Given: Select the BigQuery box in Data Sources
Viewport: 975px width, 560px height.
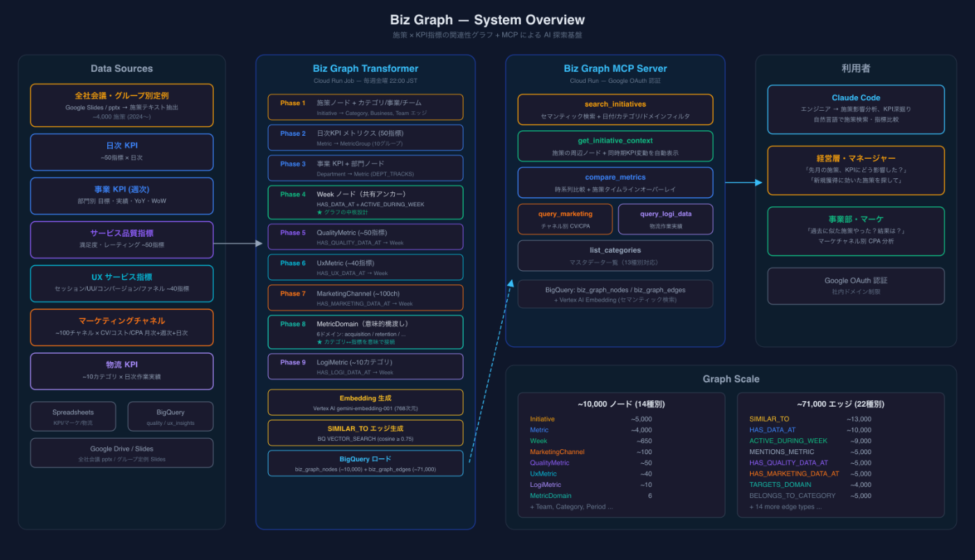Looking at the screenshot, I should 171,417.
